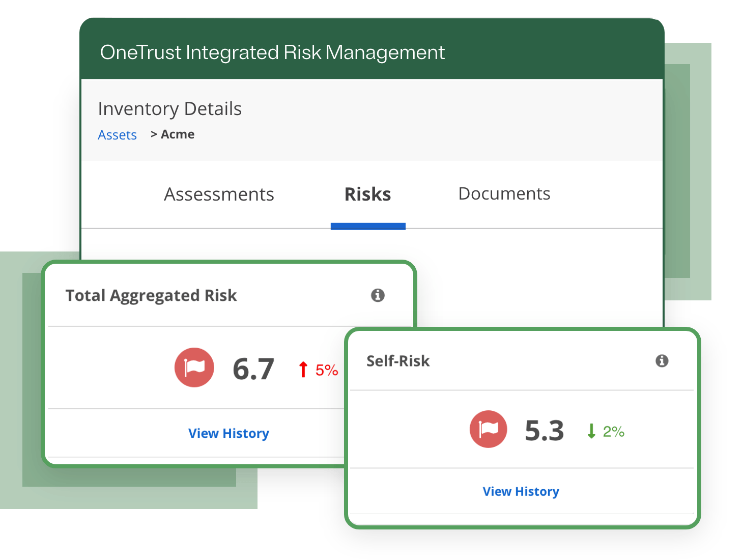Viewport: 743px width, 560px height.
Task: Click the 5% change value
Action: pyautogui.click(x=327, y=370)
